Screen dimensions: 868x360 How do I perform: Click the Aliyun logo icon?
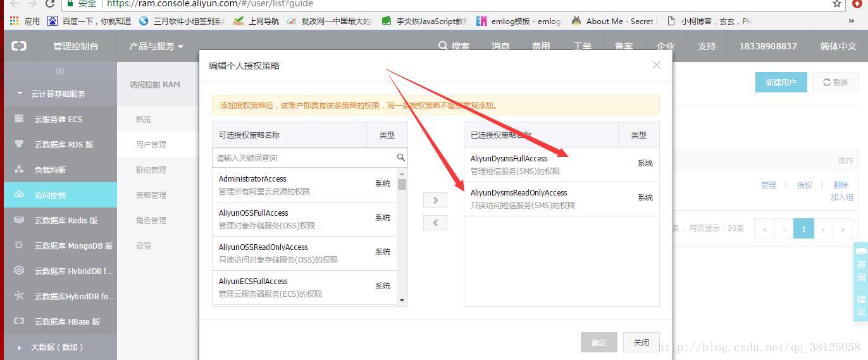click(19, 46)
